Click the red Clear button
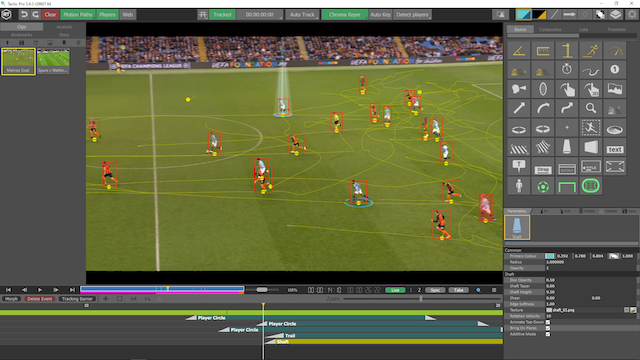 (x=50, y=15)
